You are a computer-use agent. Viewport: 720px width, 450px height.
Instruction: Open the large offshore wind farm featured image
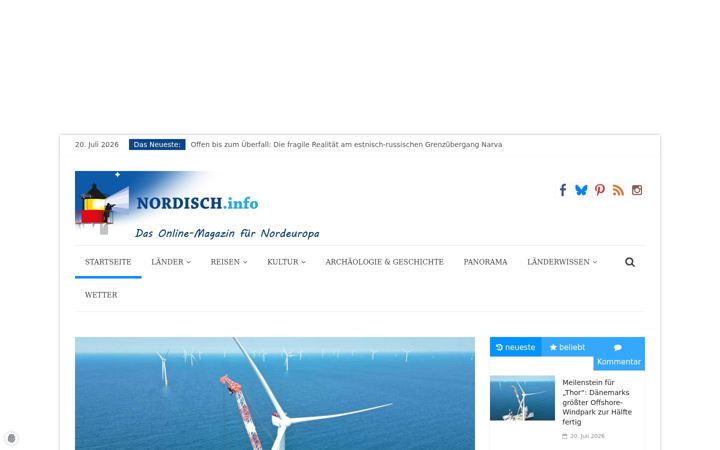pos(275,394)
